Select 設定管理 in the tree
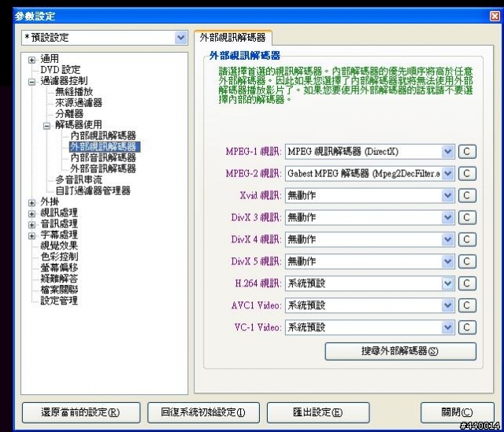The height and width of the screenshot is (432, 504). pos(59,301)
